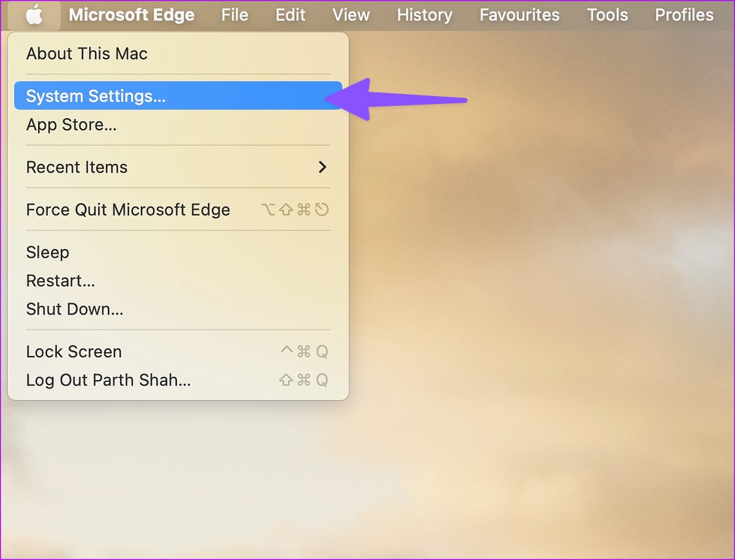Image resolution: width=735 pixels, height=560 pixels.
Task: Click the Recent Items chevron arrow
Action: point(322,167)
